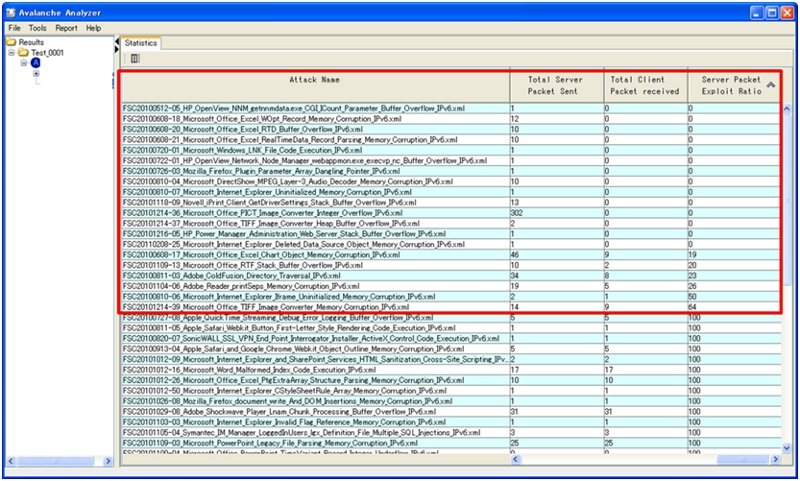The image size is (800, 481).
Task: Select Mozilla_Firefox_Plugin_Parameter_Array_Dangling_Pointer row
Action: coord(451,171)
